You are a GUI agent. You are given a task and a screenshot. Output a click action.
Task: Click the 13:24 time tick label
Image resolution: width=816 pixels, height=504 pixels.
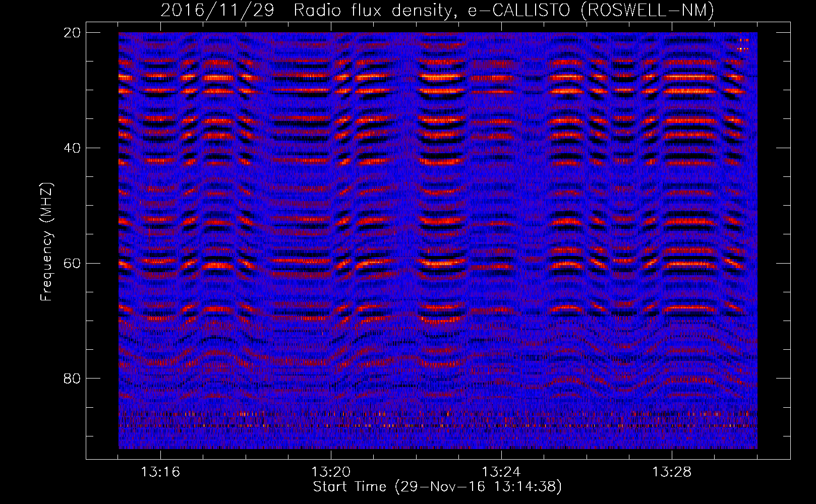point(501,472)
